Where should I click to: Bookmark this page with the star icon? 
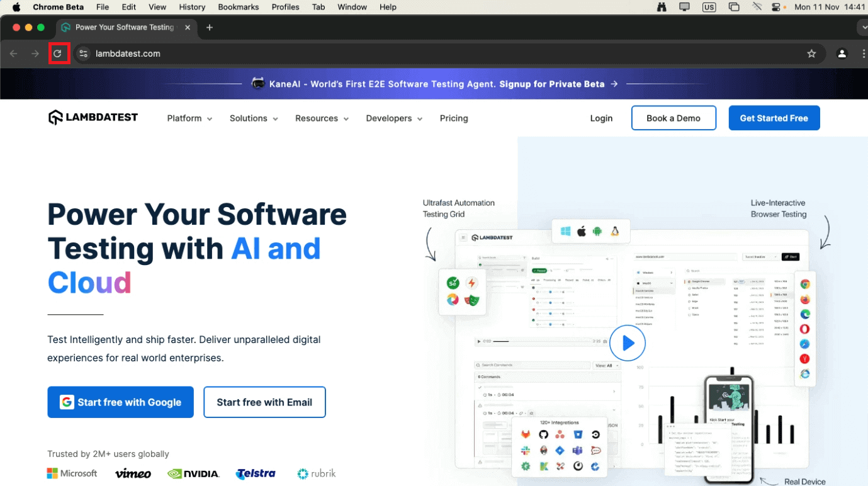[x=811, y=54]
